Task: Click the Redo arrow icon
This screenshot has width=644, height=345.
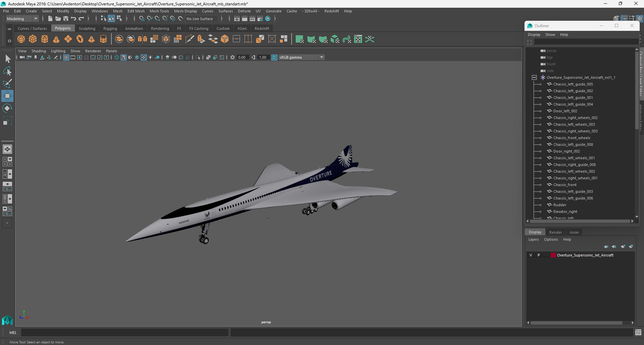Action: (x=81, y=19)
